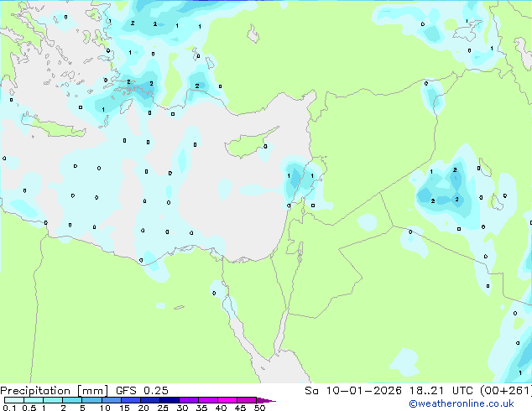This screenshot has height=411, width=532.
Task: Pick the 15–20 mm blue legend swatch
Action: [x=130, y=400]
